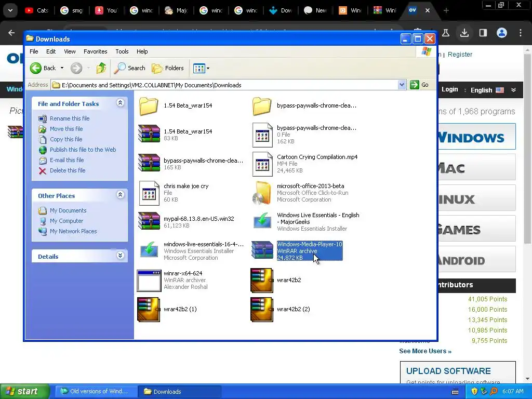Open English language dropdown on webpage

tap(493, 90)
